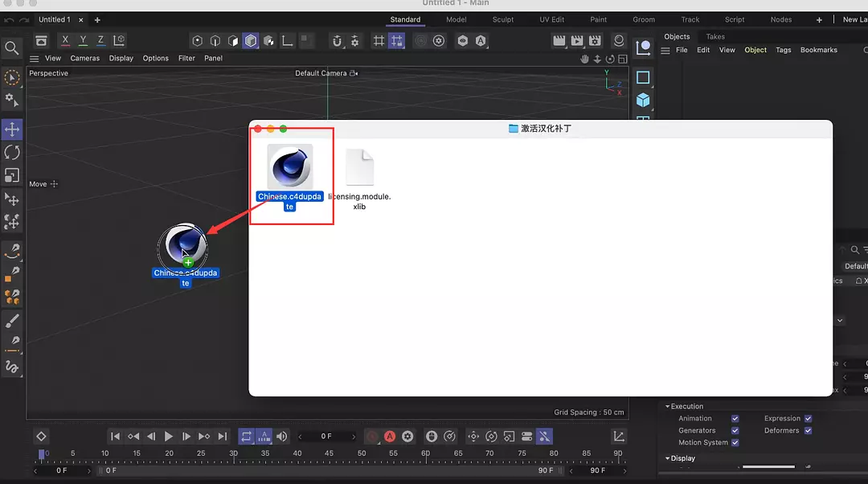Open the Asset Browser box icon

(x=42, y=40)
